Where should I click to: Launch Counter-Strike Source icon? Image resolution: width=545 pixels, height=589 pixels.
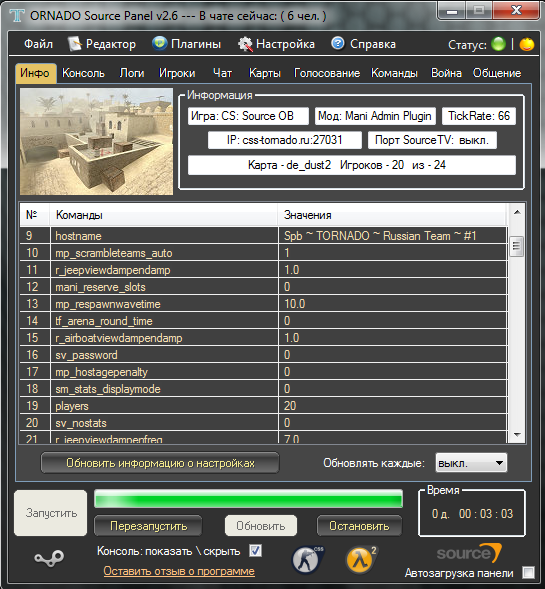click(x=308, y=559)
